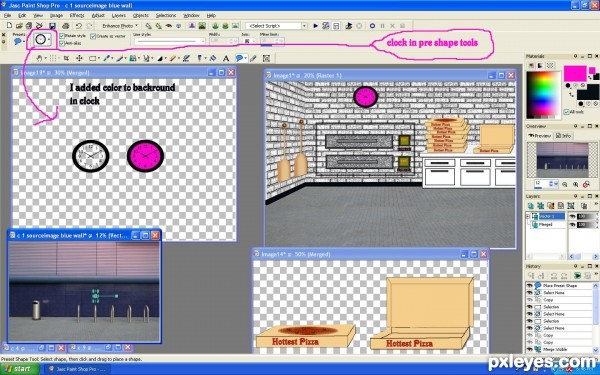This screenshot has height=375, width=600.
Task: Click the Preset Shape tool icon
Action: [x=239, y=58]
